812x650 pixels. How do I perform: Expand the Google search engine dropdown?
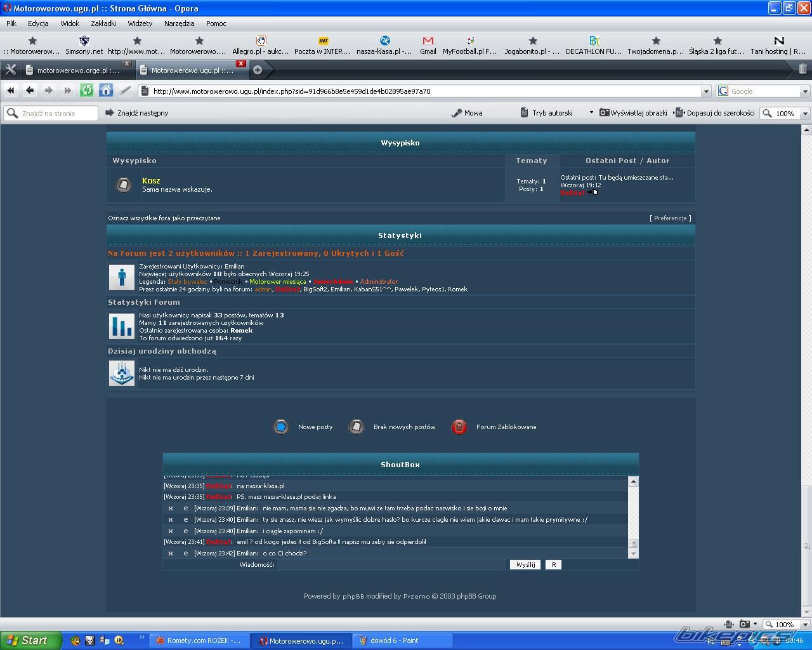[805, 91]
